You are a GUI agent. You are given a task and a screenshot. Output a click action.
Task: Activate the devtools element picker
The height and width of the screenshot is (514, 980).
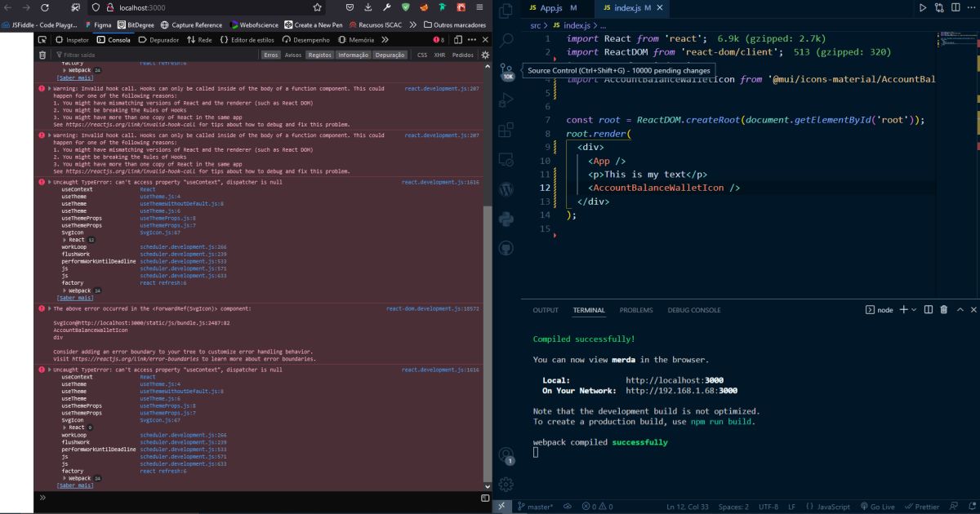click(42, 39)
